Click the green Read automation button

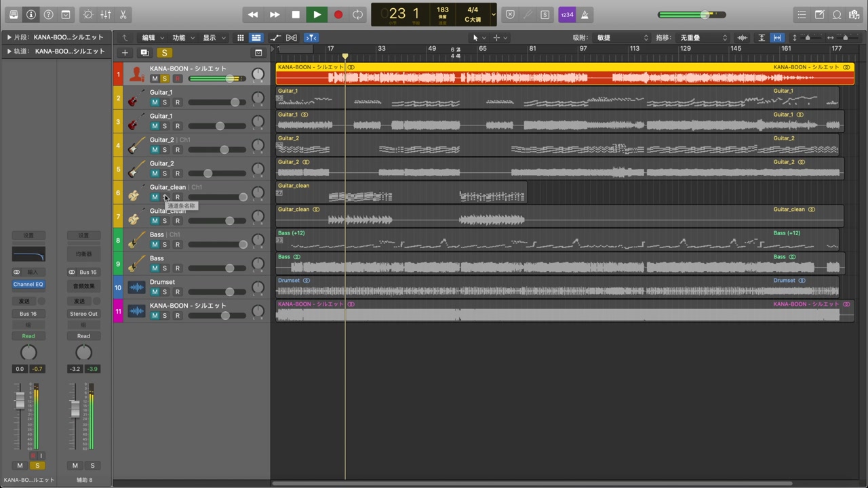click(x=28, y=336)
